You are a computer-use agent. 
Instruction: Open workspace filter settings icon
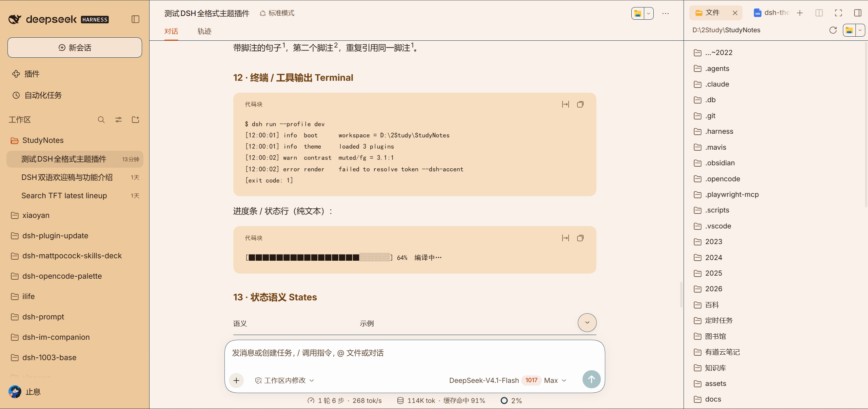118,120
